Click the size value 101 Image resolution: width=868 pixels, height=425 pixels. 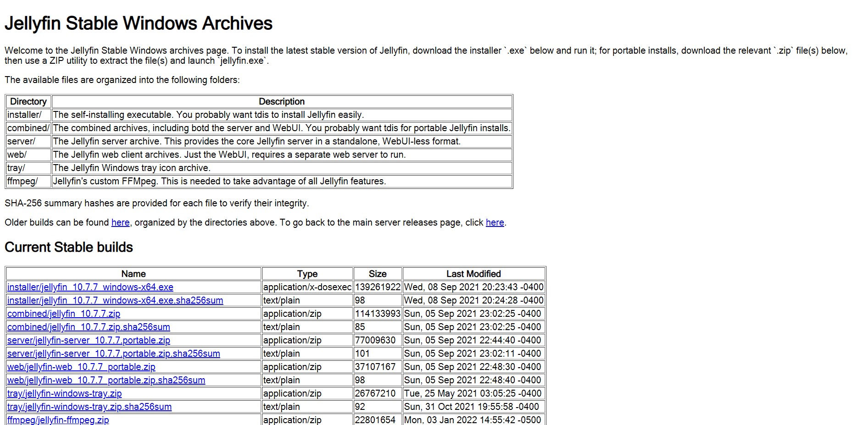coord(378,353)
